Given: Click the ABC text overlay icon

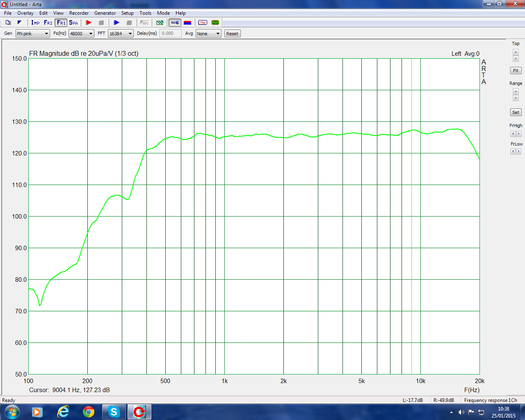Looking at the screenshot, I should (x=144, y=23).
